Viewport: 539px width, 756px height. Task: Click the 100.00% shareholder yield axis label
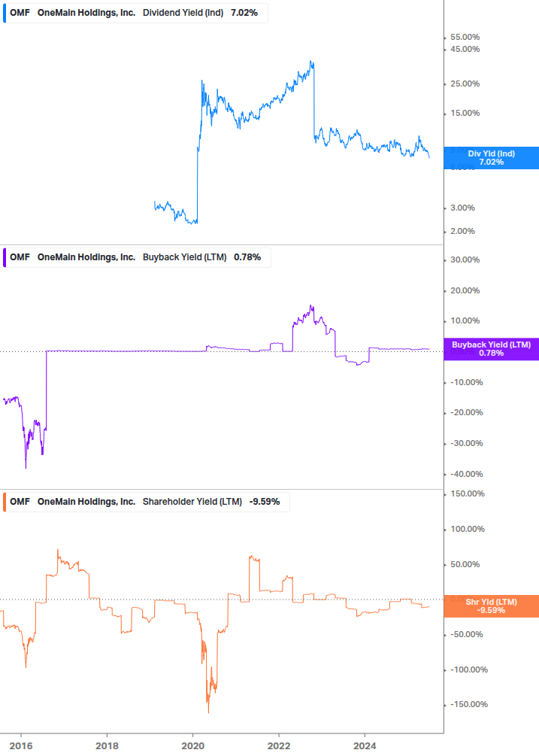click(x=468, y=530)
